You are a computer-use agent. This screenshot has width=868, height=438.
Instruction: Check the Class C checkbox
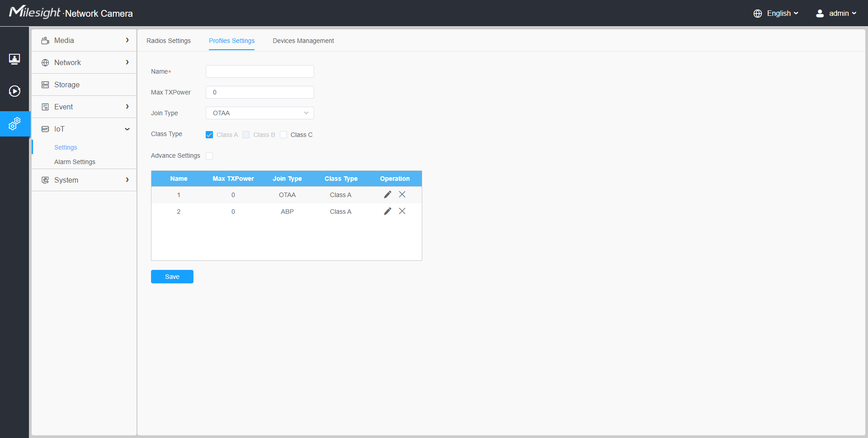pos(283,135)
